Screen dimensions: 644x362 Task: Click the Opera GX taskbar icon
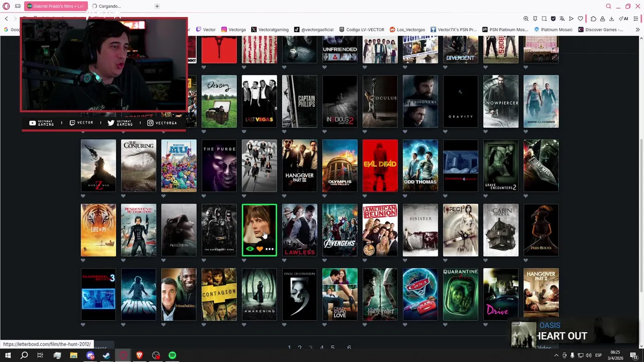(x=123, y=355)
